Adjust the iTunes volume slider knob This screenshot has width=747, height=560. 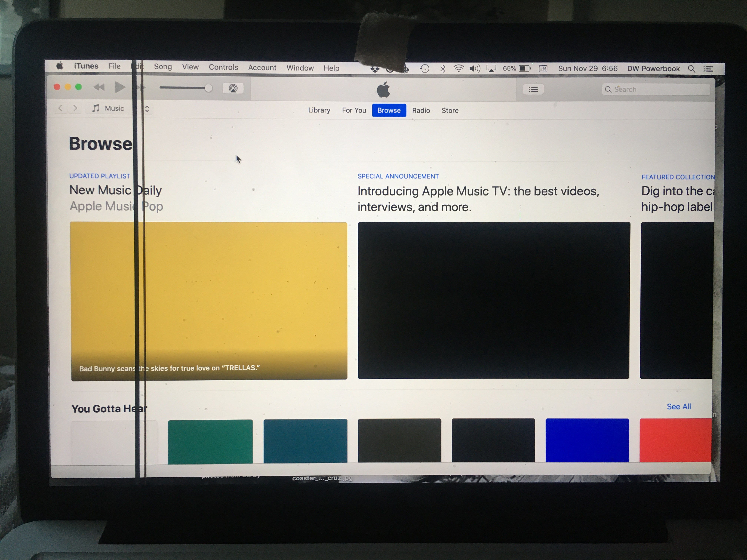click(x=208, y=88)
